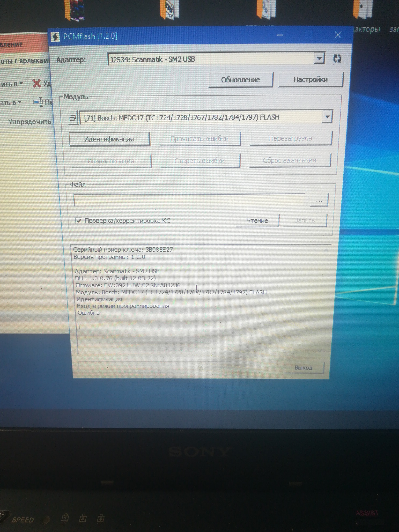The height and width of the screenshot is (532, 399).
Task: Expand the Адаптер dropdown arrow
Action: tap(319, 59)
